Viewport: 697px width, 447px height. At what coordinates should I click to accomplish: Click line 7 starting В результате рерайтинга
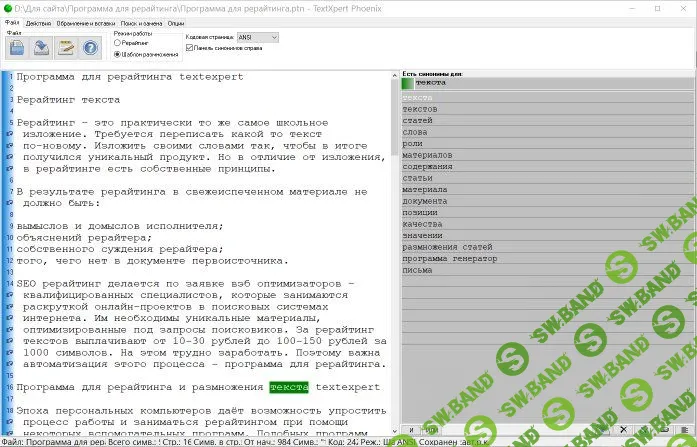pyautogui.click(x=192, y=192)
